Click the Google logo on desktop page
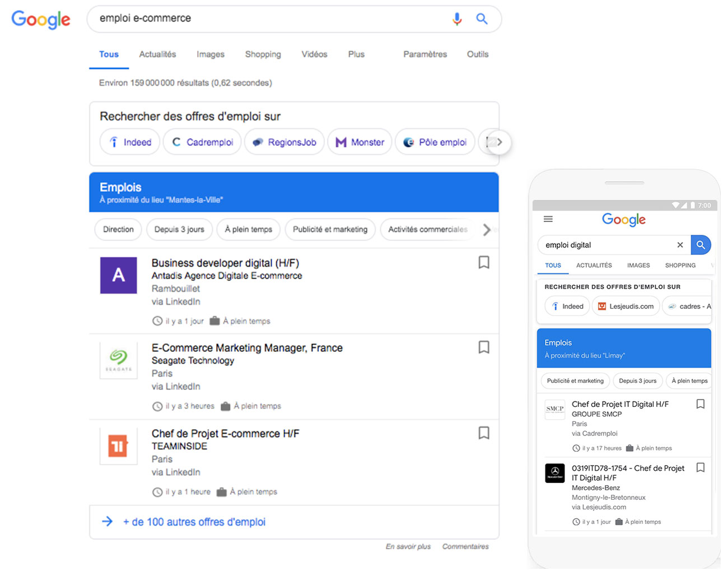Screen dimensions: 728x576 pos(41,20)
